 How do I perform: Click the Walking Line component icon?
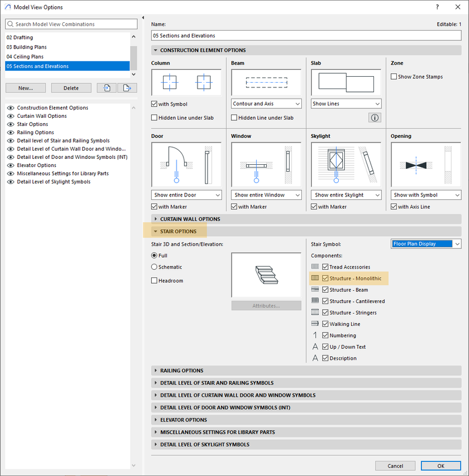pyautogui.click(x=315, y=324)
